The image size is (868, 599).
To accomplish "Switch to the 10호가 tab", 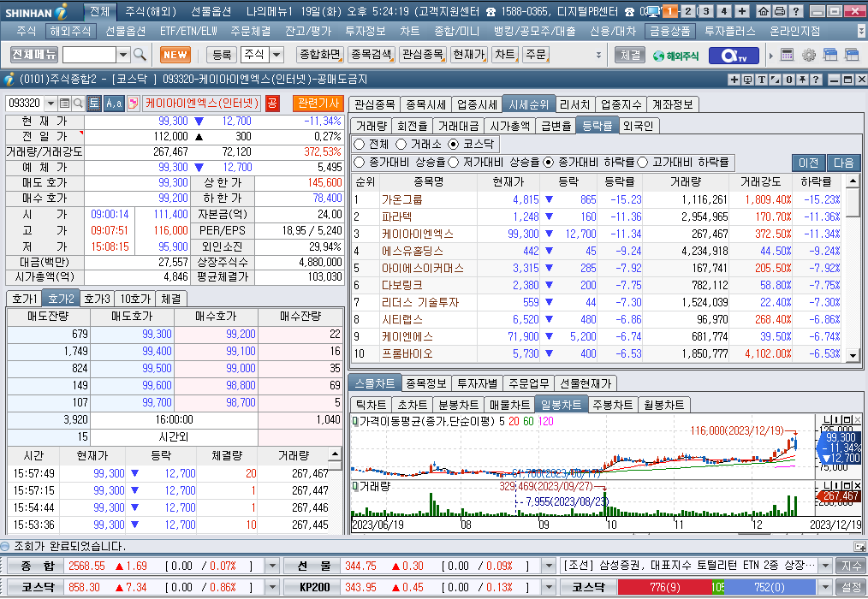I will [135, 299].
